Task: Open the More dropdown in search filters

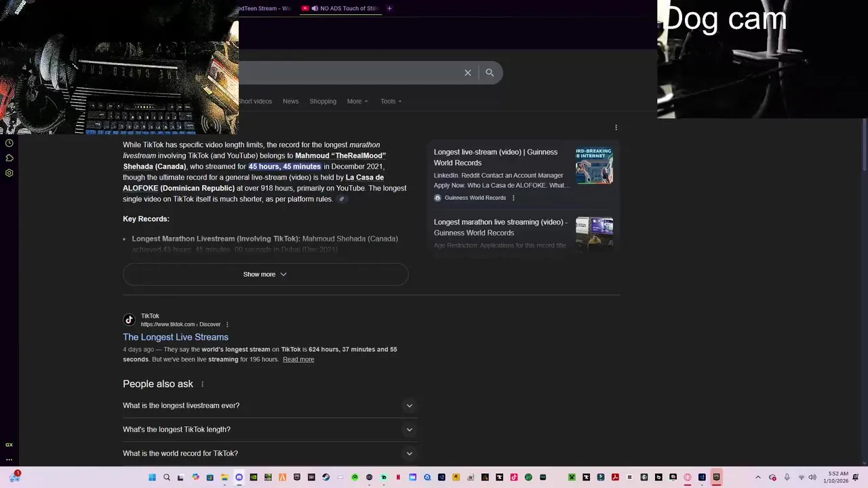Action: tap(357, 101)
